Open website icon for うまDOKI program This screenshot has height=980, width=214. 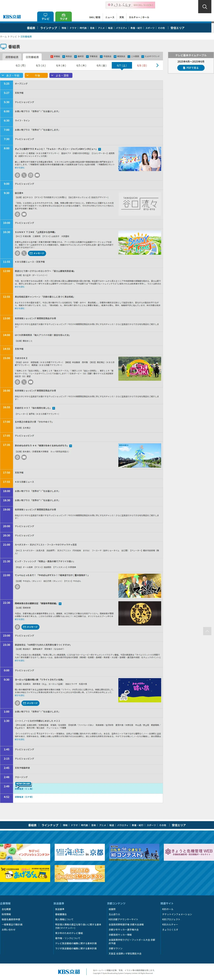tap(17, 382)
